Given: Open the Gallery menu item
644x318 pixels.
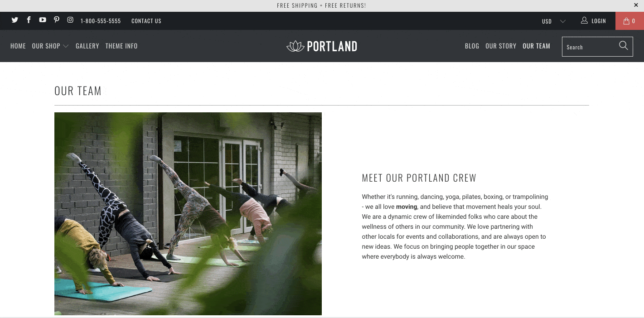Looking at the screenshot, I should [x=87, y=46].
